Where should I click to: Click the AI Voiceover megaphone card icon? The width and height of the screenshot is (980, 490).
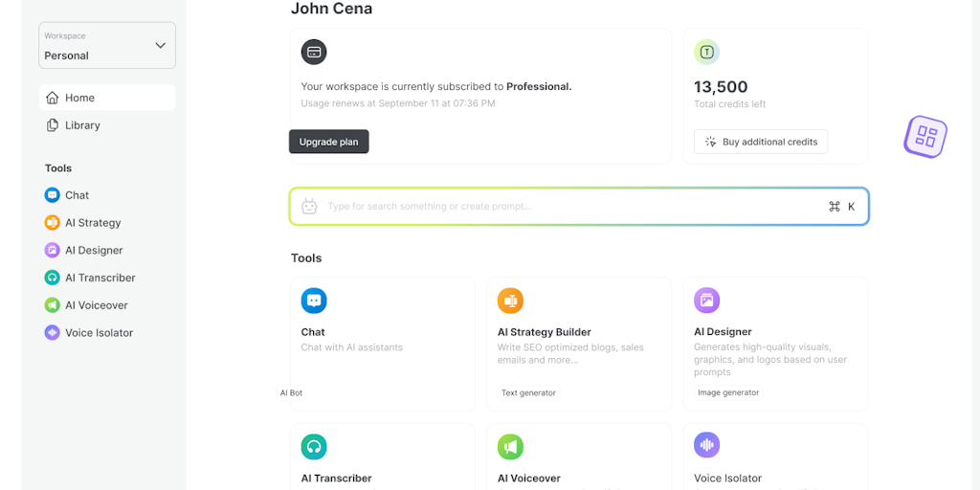click(510, 447)
